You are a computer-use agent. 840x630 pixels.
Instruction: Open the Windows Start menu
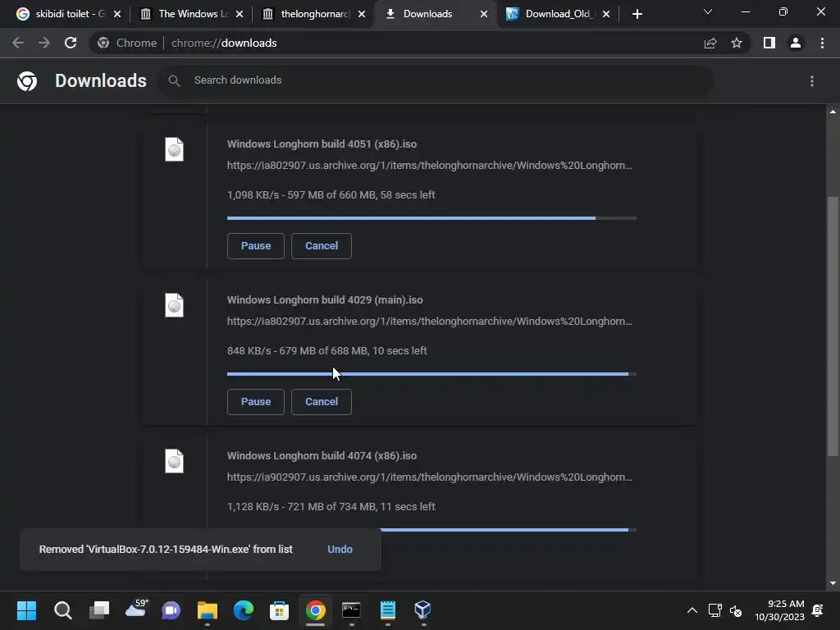pos(26,610)
